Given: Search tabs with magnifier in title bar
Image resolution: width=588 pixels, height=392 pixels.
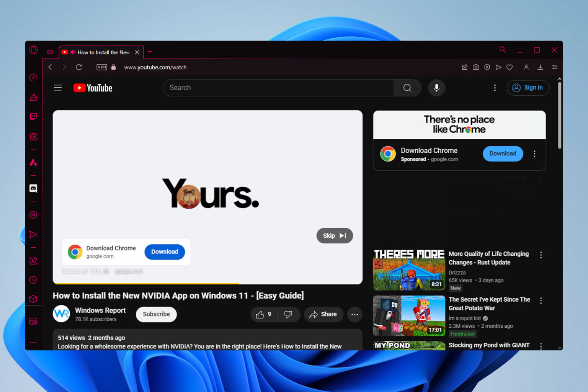Looking at the screenshot, I should click(503, 50).
